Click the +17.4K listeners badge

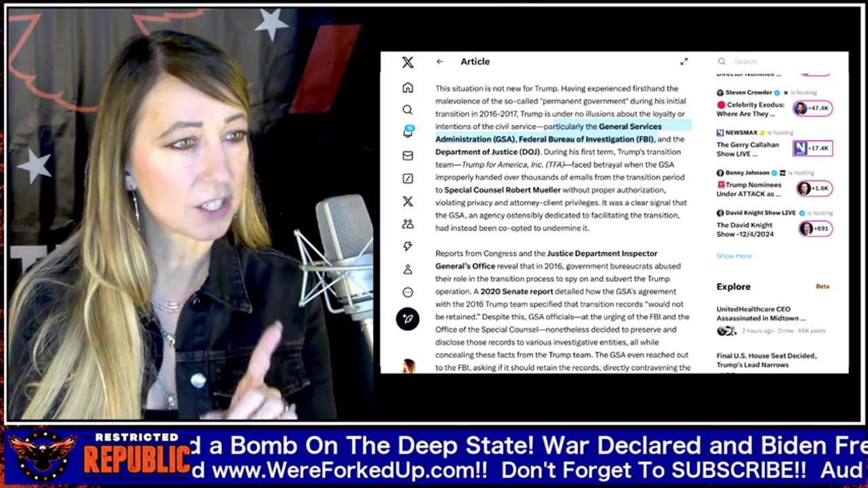tap(812, 148)
